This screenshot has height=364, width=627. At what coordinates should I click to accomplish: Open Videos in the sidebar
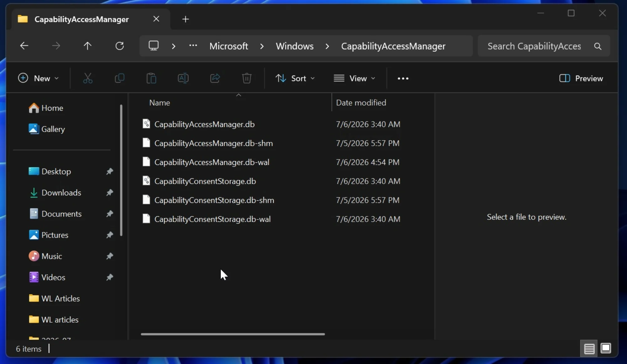coord(47,277)
